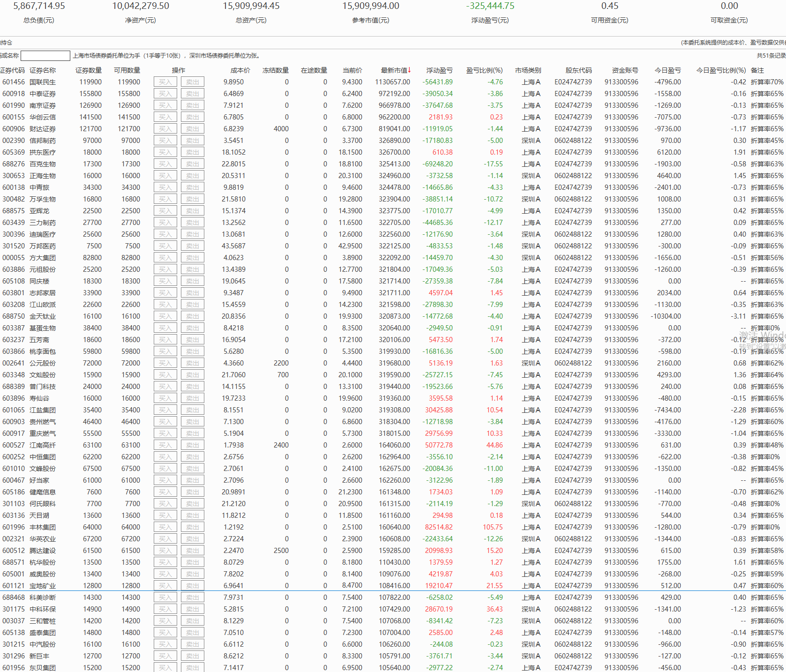The image size is (786, 672).
Task: Sort table by 盈亏比例(%) header
Action: point(484,70)
